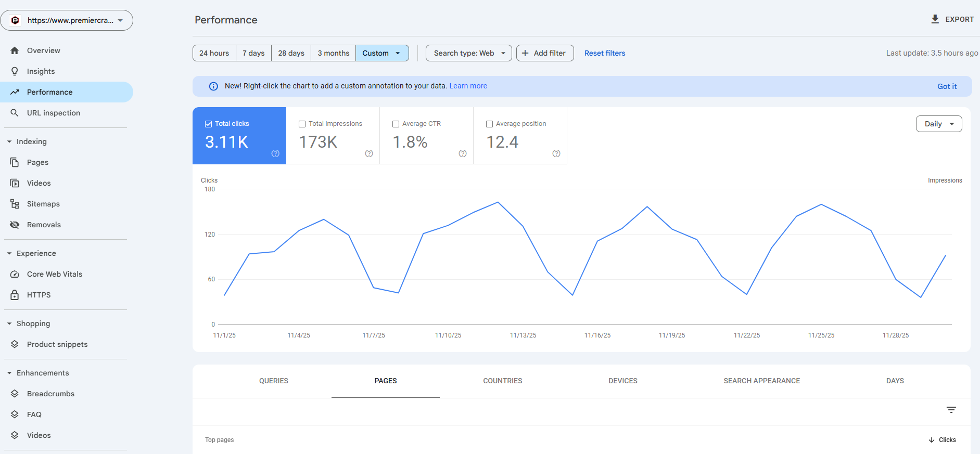Open Core Web Vitals report
The width and height of the screenshot is (980, 454).
click(x=54, y=274)
